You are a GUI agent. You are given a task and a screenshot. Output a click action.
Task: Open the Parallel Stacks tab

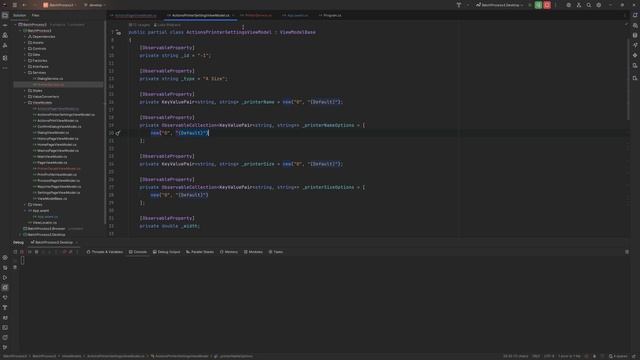200,252
